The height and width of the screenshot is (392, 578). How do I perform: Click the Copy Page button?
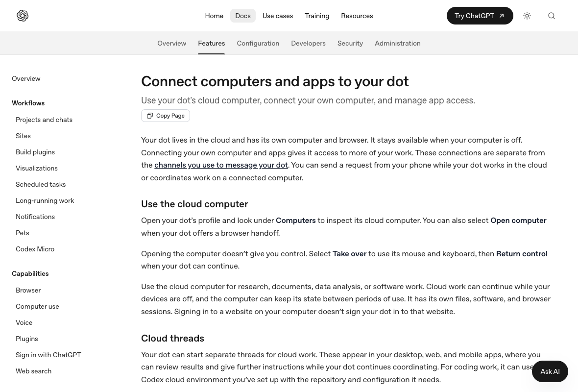point(166,116)
